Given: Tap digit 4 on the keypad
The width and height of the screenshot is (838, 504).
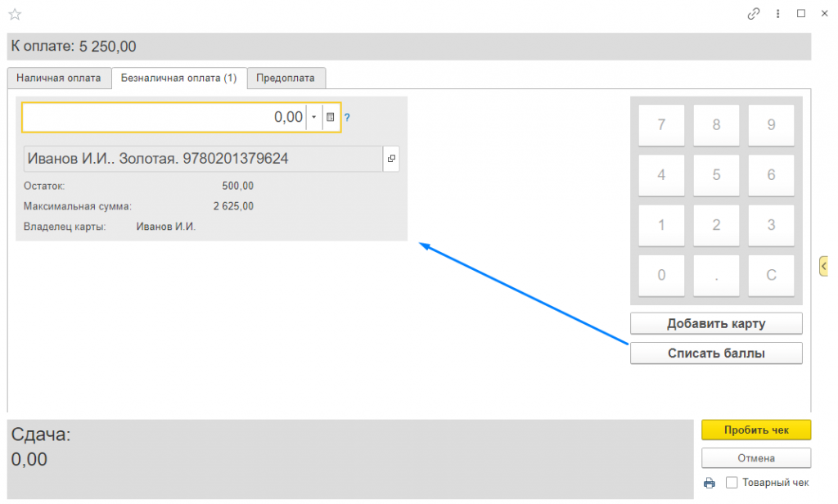Looking at the screenshot, I should tap(661, 175).
